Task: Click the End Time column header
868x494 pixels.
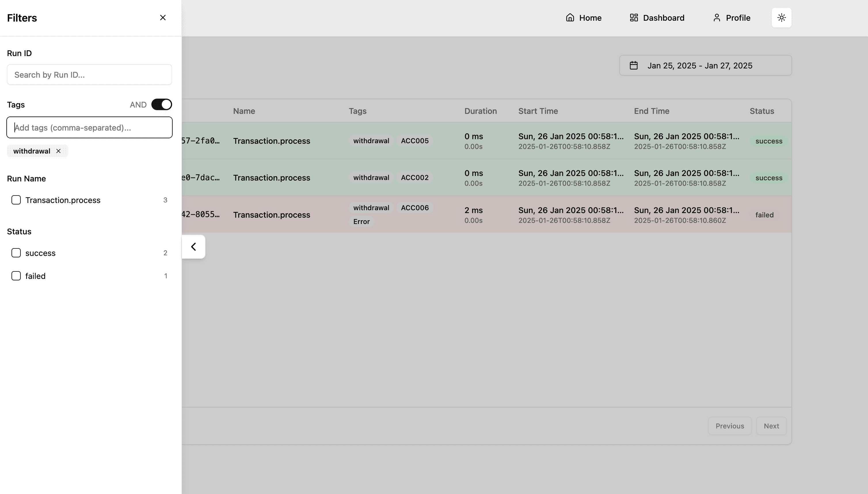Action: pos(651,111)
